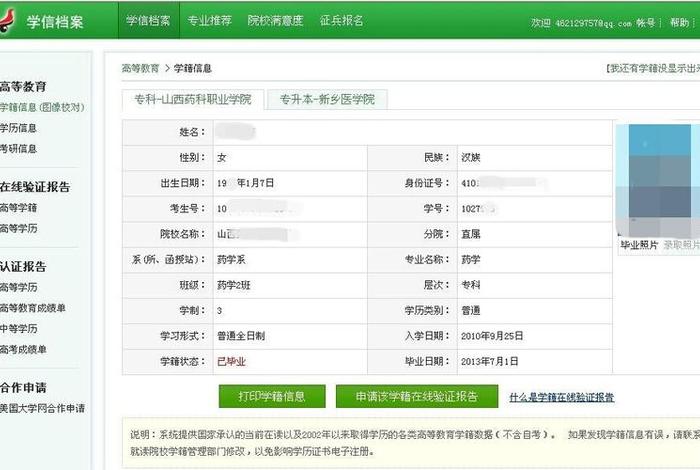This screenshot has height=470, width=700.
Task: Click the 高等教育 breadcrumb link
Action: tap(140, 68)
